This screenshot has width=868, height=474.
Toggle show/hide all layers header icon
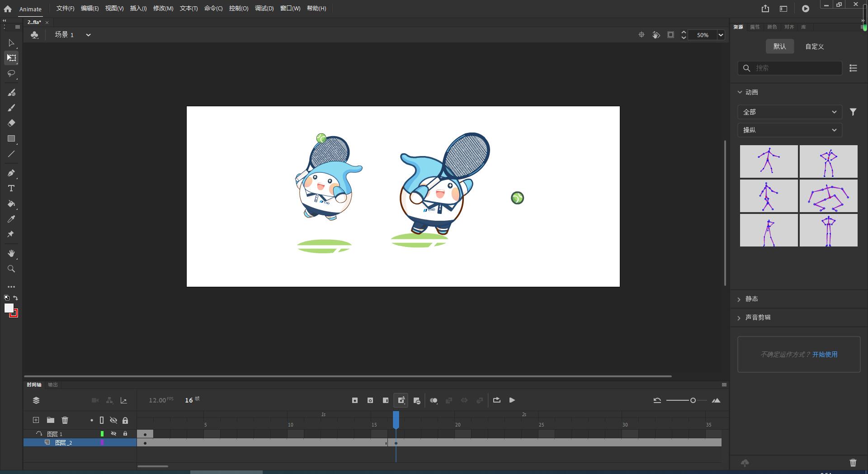click(x=113, y=420)
